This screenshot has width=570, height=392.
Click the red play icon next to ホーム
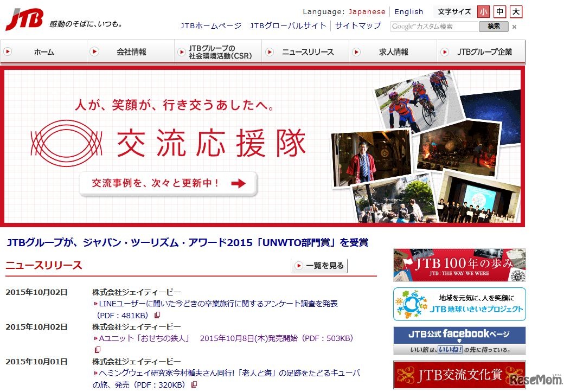(x=8, y=52)
